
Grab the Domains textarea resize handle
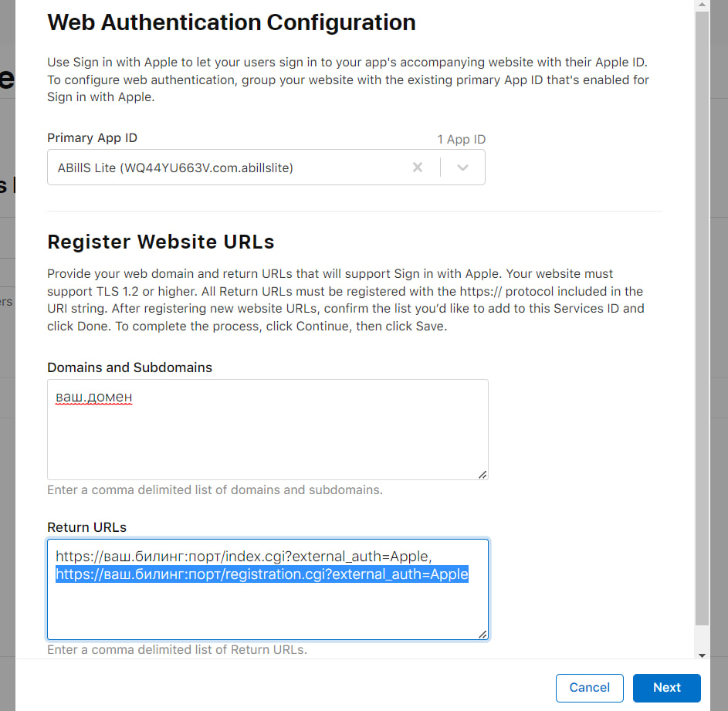483,475
